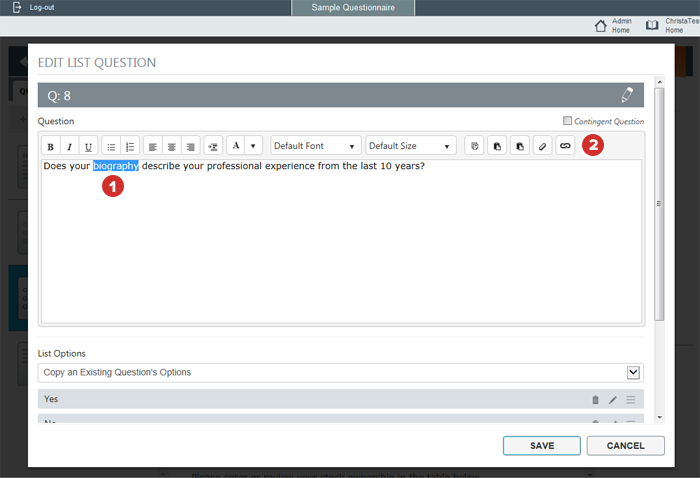Enable the Contingent Question checkbox
700x478 pixels.
(x=568, y=121)
